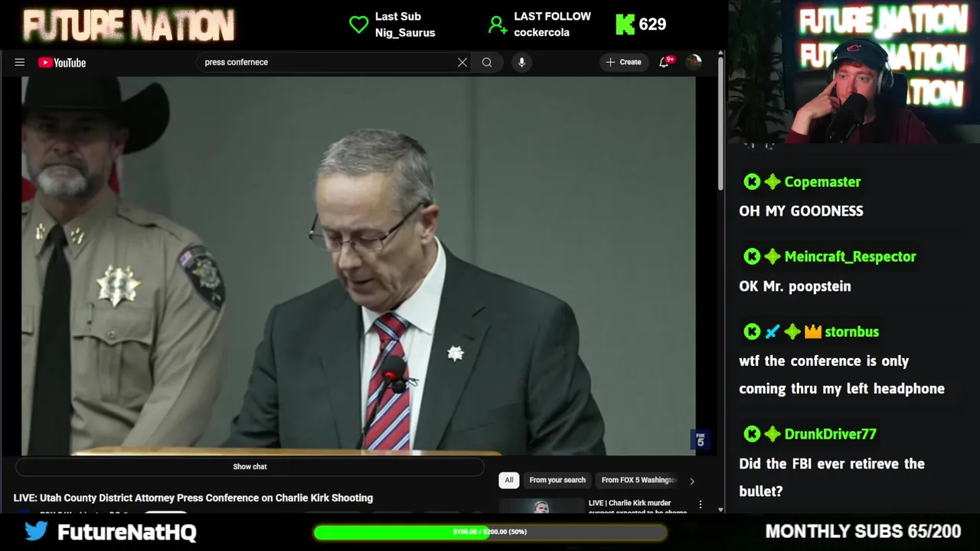The image size is (980, 551).
Task: Click the streamer webcam feed
Action: click(x=854, y=72)
